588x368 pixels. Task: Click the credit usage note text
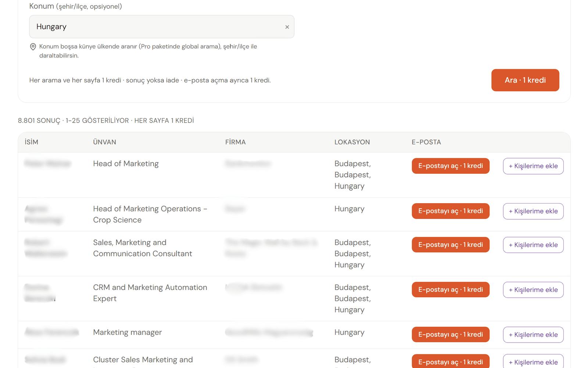pyautogui.click(x=150, y=80)
